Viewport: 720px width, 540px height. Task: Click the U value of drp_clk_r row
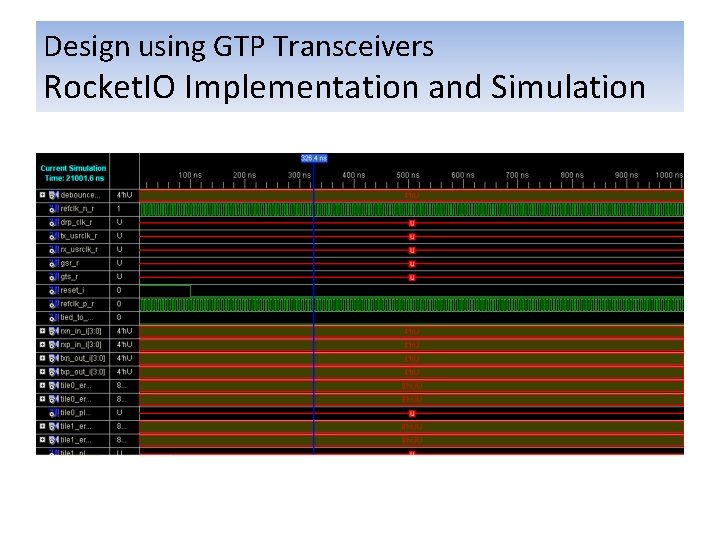119,222
